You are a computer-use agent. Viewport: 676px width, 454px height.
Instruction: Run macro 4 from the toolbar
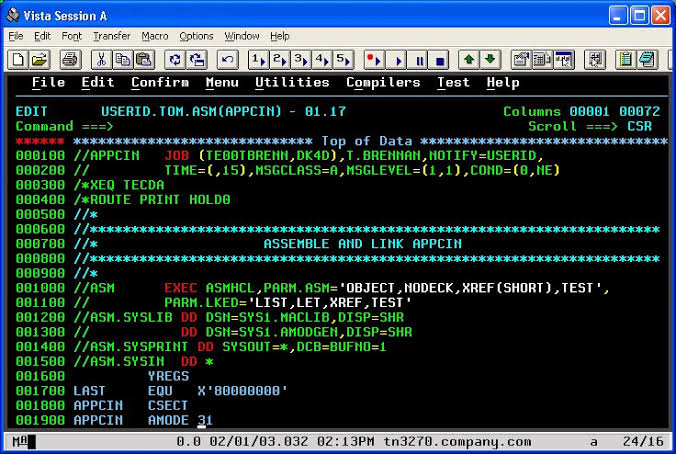click(x=322, y=59)
